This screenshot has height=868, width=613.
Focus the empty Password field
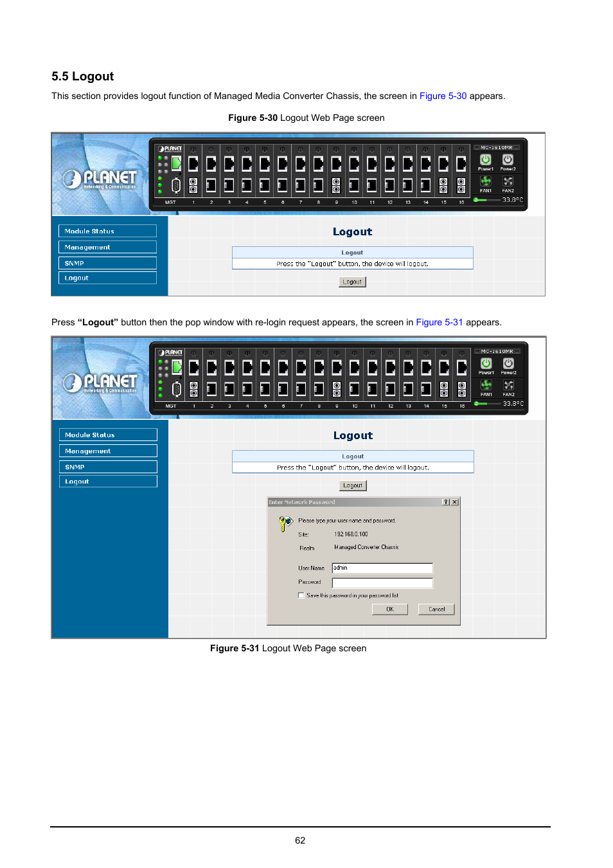coord(382,583)
